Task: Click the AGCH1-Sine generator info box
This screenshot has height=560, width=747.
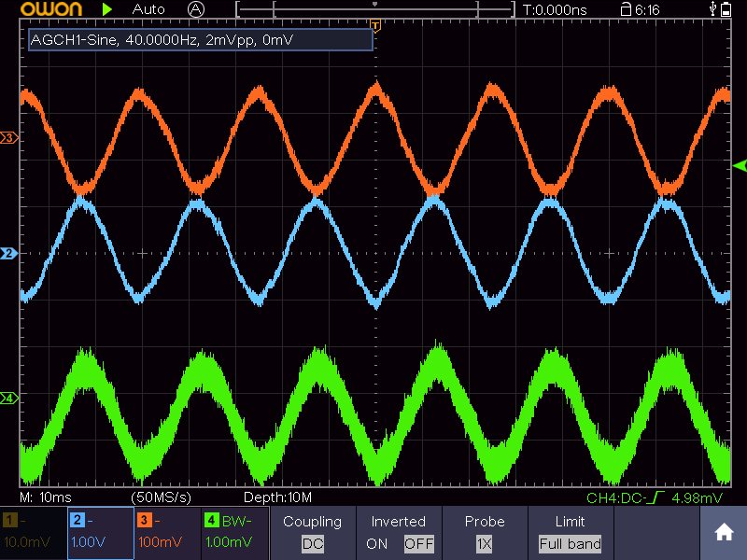Action: [x=200, y=39]
